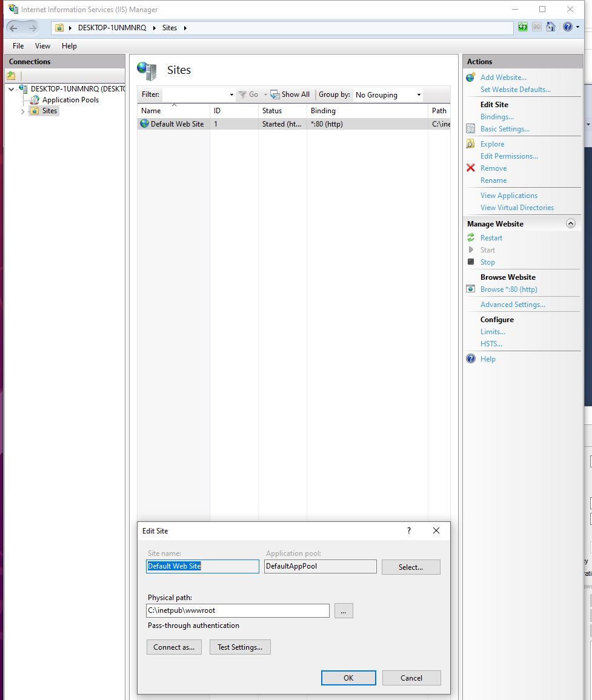The height and width of the screenshot is (700, 592).
Task: Open the Filter dropdown
Action: (x=231, y=94)
